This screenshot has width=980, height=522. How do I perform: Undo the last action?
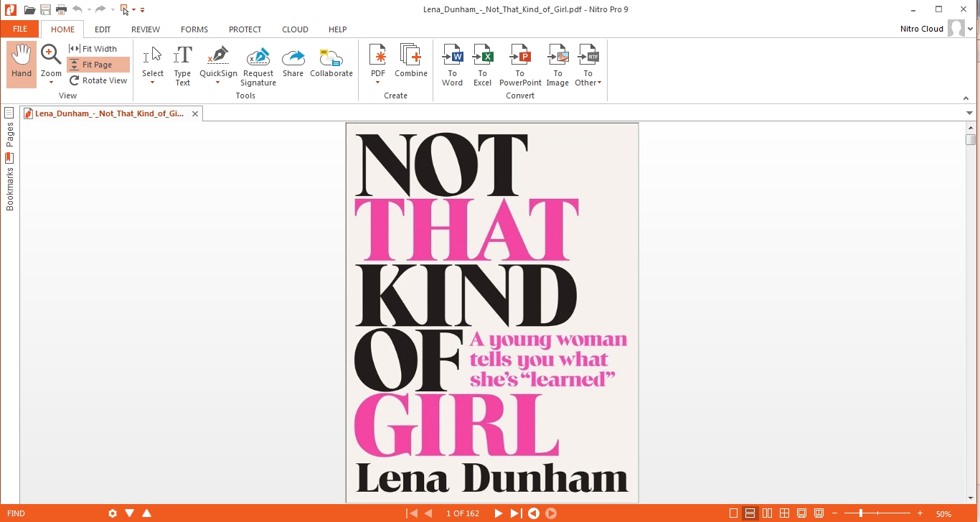[77, 9]
